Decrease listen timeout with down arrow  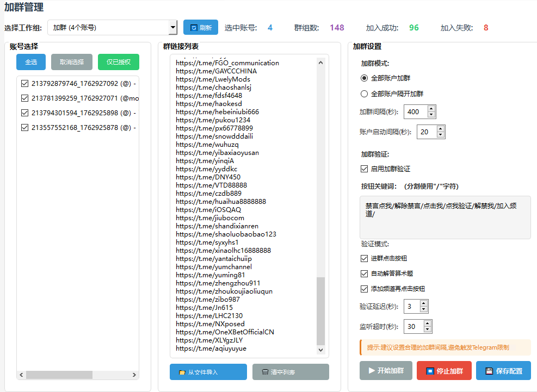428,329
